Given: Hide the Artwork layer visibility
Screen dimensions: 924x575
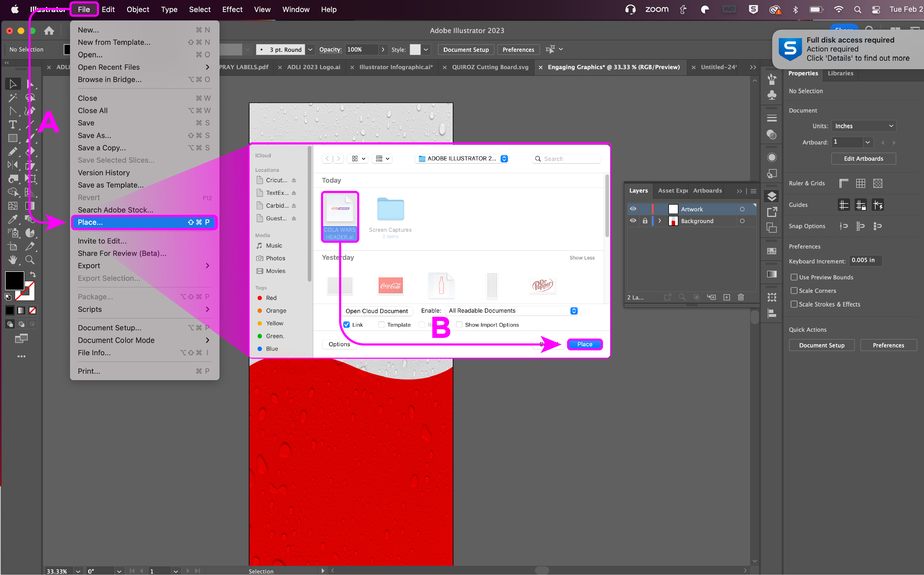Looking at the screenshot, I should 633,209.
